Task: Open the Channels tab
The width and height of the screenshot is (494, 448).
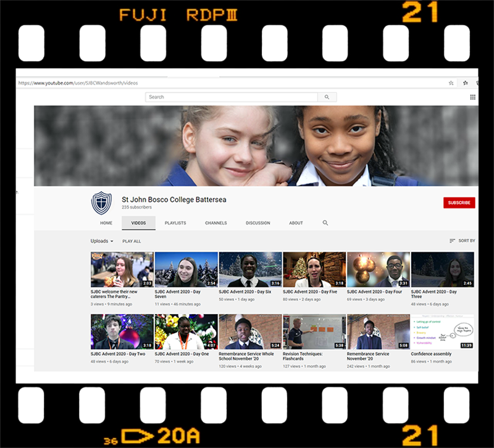Action: point(216,223)
